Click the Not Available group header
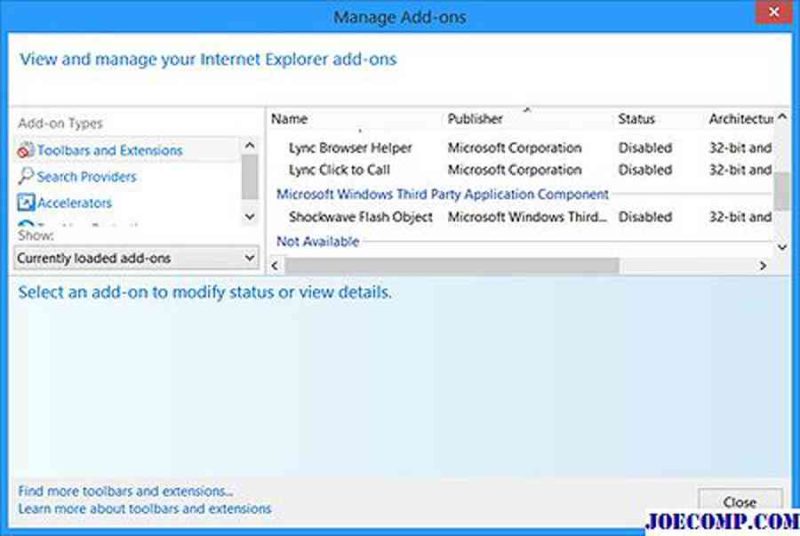This screenshot has width=800, height=536. point(318,241)
